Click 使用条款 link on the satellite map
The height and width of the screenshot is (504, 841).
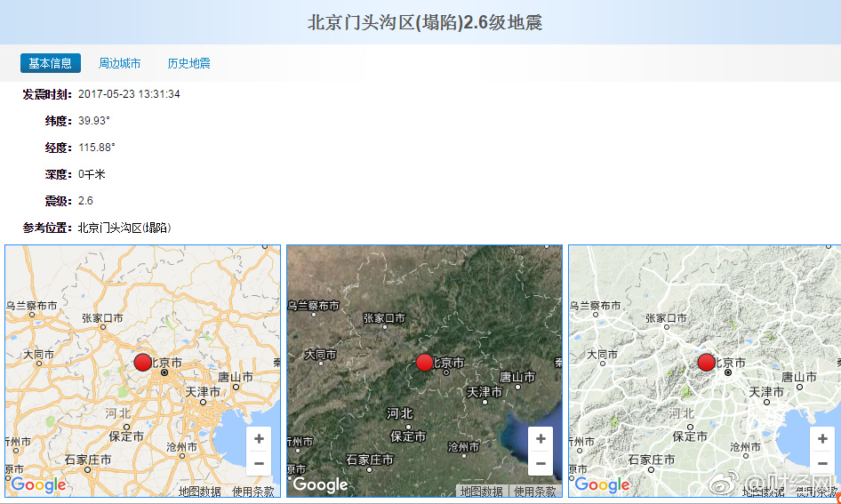click(535, 492)
